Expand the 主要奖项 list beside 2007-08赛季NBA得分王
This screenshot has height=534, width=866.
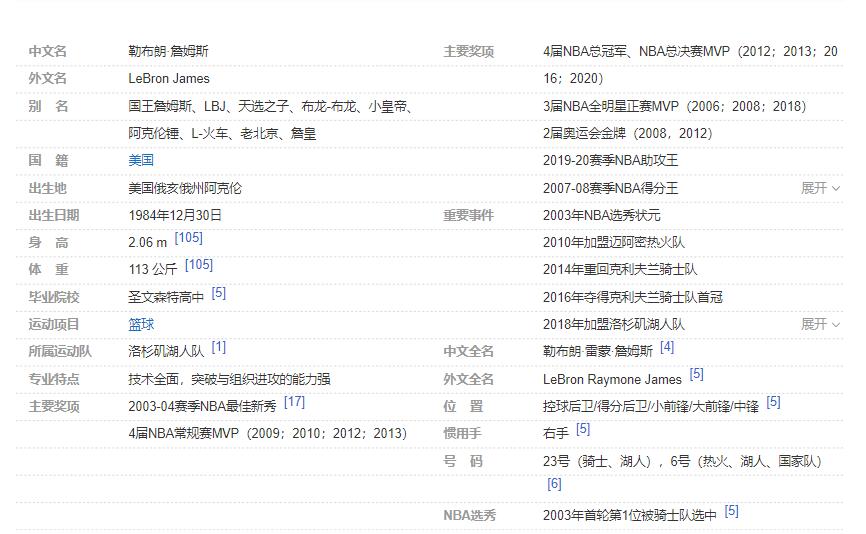pyautogui.click(x=821, y=188)
